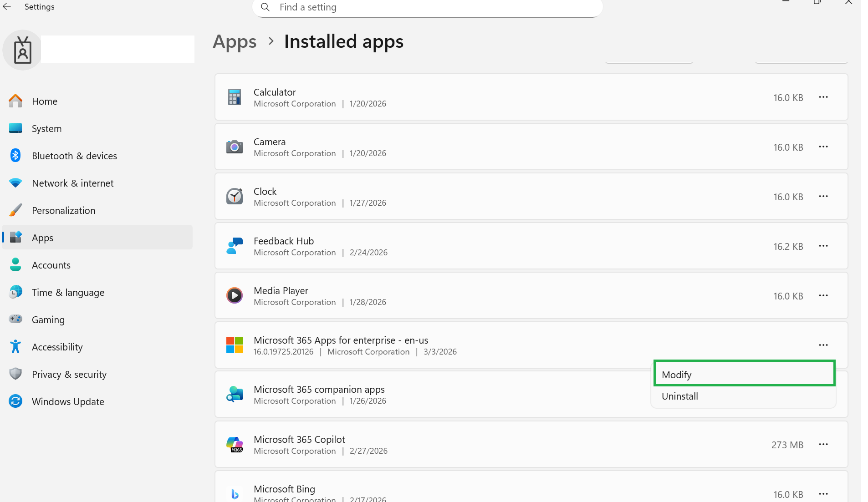This screenshot has width=868, height=502.
Task: Click the System monitor icon
Action: pos(15,128)
